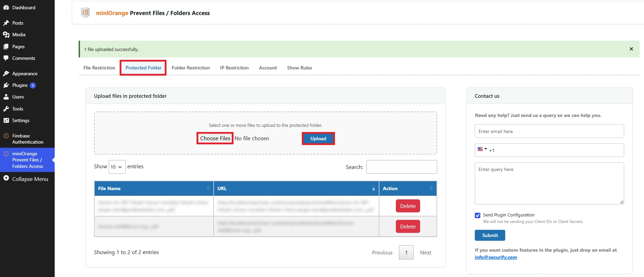Viewport: 644px width, 277px height.
Task: Open Firebase Authentication menu item
Action: coord(27,139)
